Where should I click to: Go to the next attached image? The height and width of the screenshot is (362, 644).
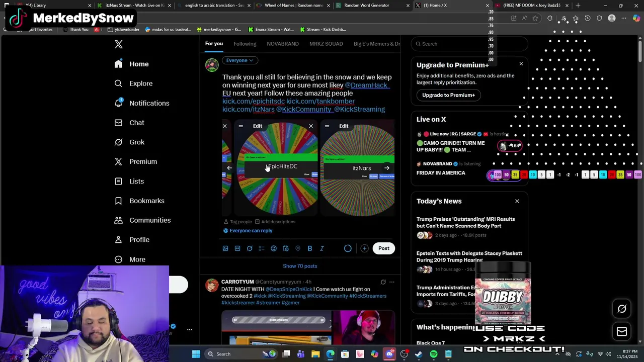pos(387,168)
